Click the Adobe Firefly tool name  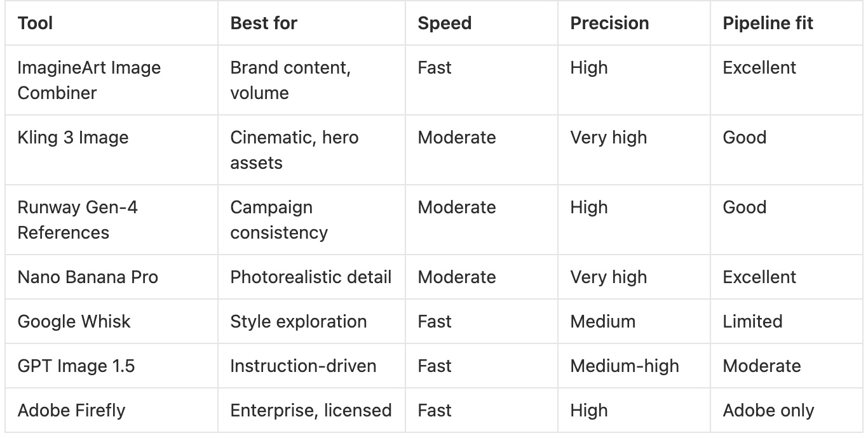[x=71, y=411]
